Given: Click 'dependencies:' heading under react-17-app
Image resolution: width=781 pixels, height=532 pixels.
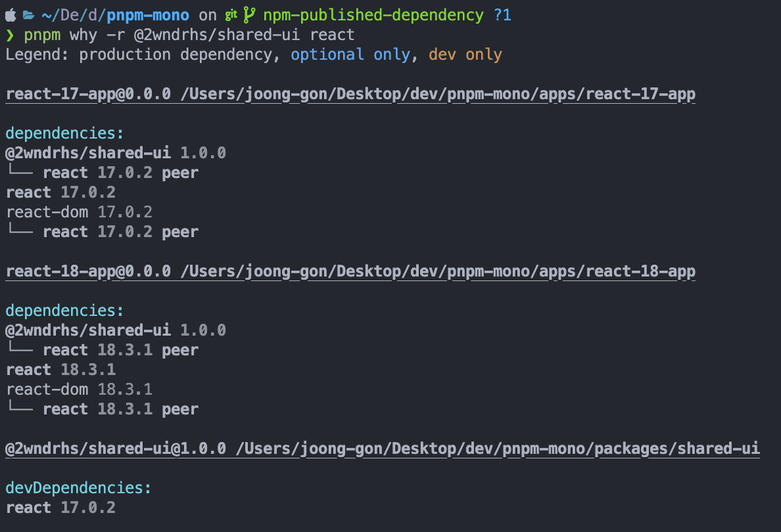Looking at the screenshot, I should (64, 133).
